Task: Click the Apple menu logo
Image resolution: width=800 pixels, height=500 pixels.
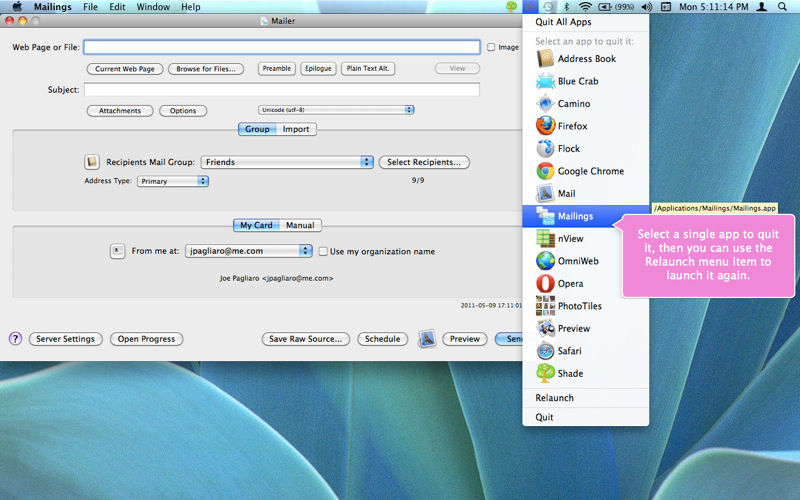Action: point(17,7)
